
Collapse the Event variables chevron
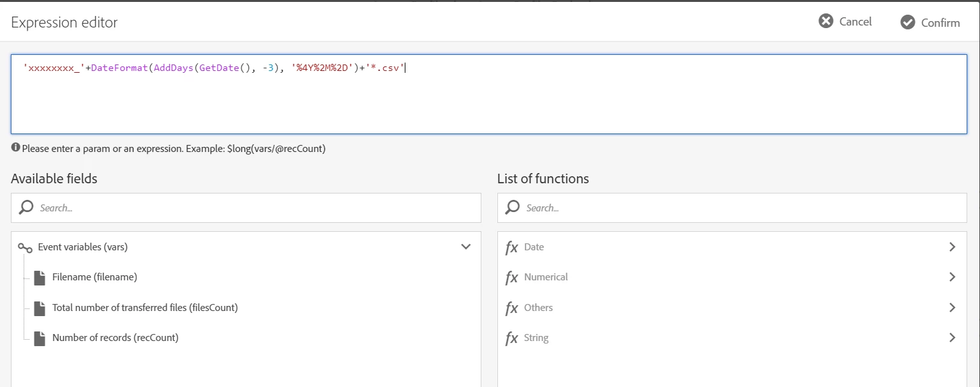(465, 247)
